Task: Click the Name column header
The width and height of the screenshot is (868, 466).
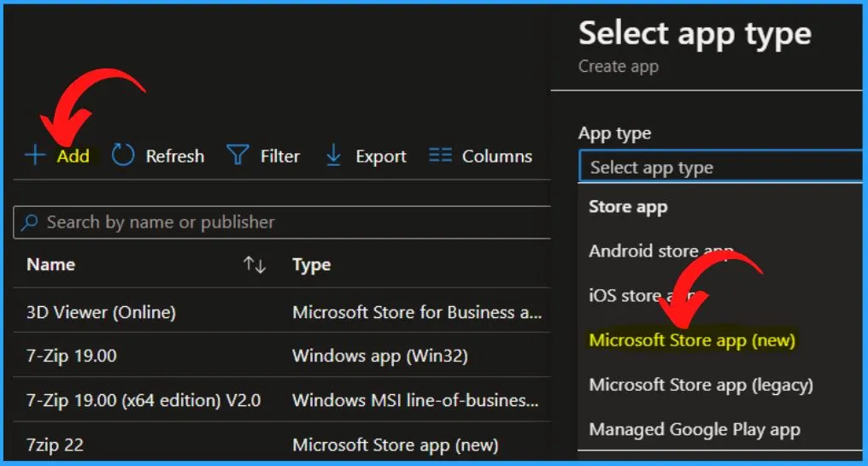Action: (51, 264)
